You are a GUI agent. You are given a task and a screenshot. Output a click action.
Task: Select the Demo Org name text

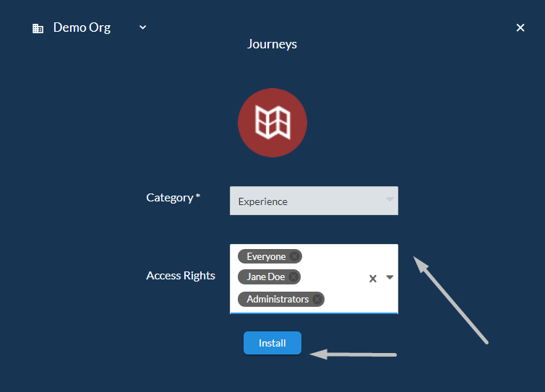[x=82, y=27]
